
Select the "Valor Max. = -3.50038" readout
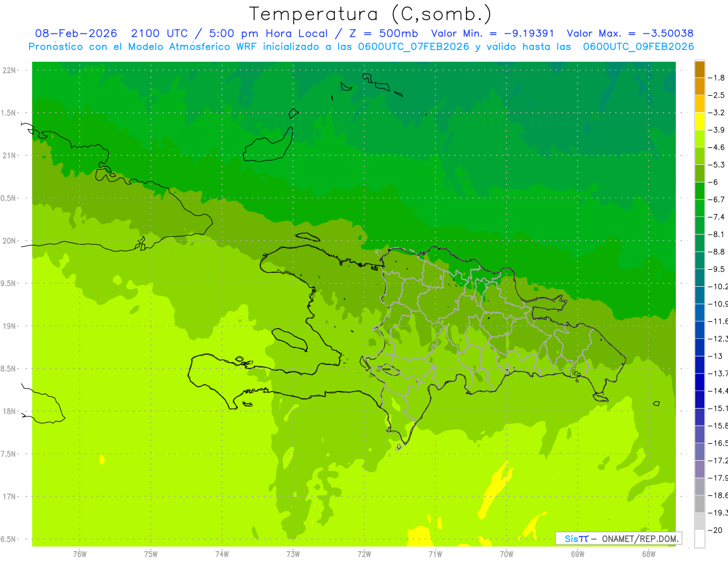pyautogui.click(x=630, y=33)
